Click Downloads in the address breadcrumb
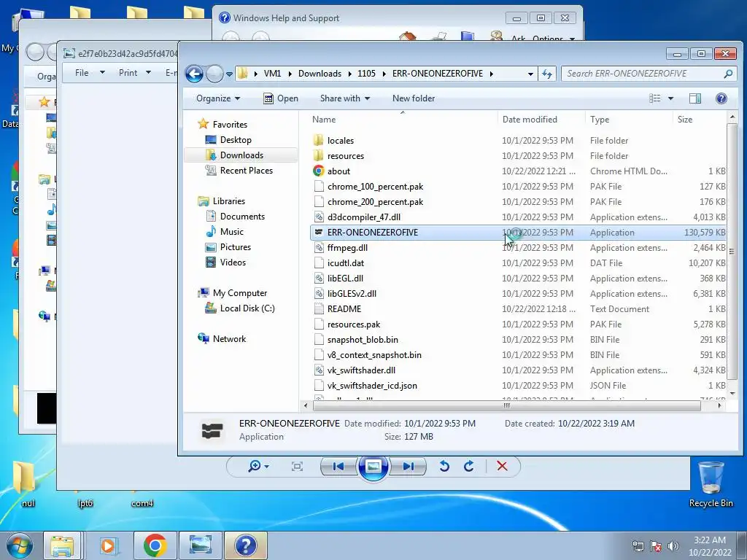Viewport: 747px width, 560px height. tap(320, 74)
